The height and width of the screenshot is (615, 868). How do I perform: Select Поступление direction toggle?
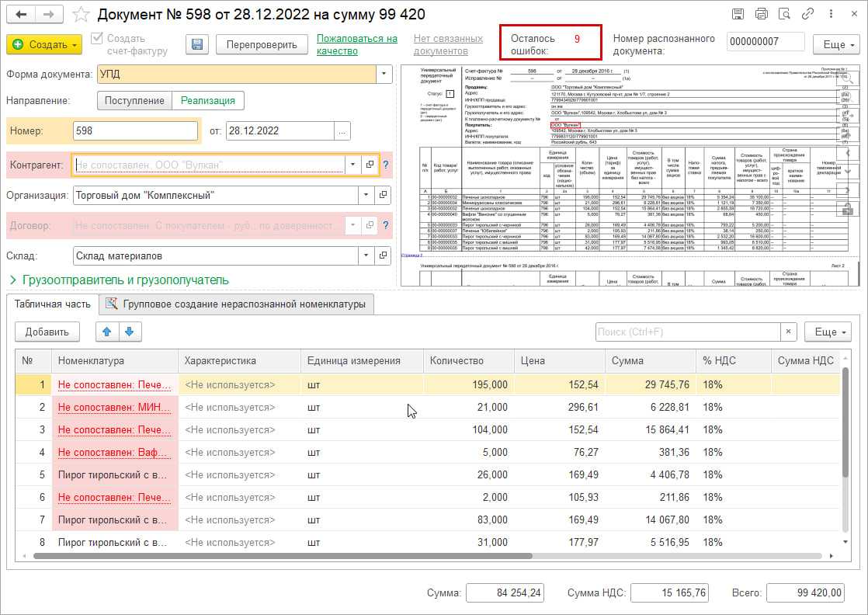click(134, 100)
